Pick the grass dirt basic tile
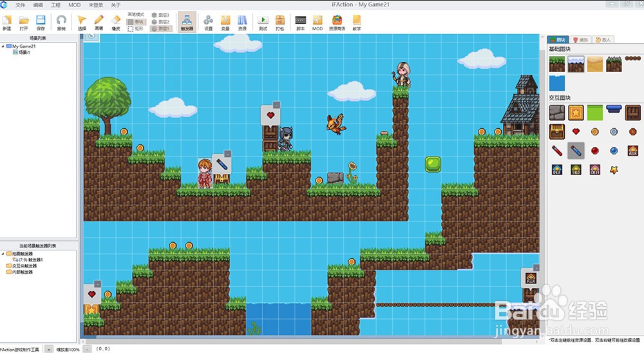Screen dimensions: 644x353 coord(557,64)
